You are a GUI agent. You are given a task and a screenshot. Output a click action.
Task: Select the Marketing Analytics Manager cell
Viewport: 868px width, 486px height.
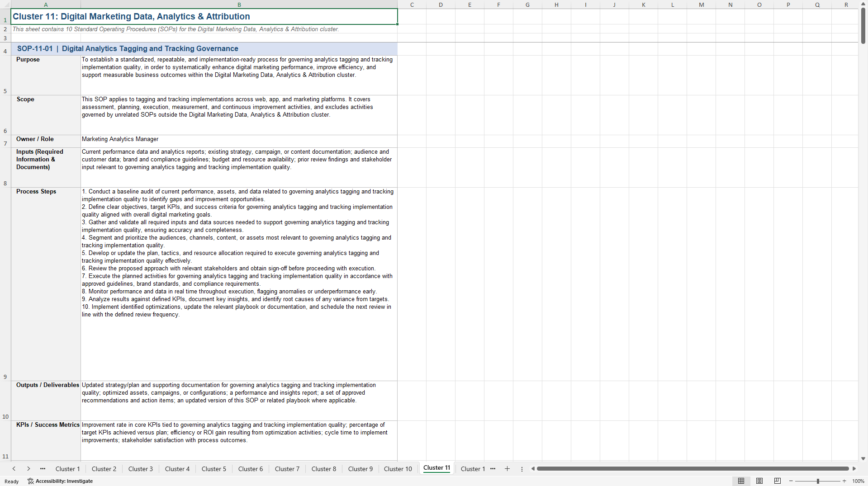tap(239, 141)
